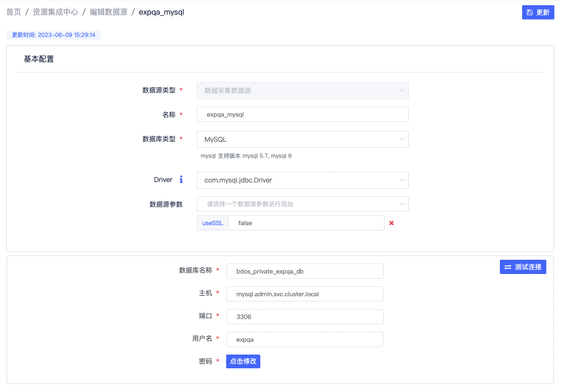Click the 用户名 field label
This screenshot has height=392, width=561.
202,338
